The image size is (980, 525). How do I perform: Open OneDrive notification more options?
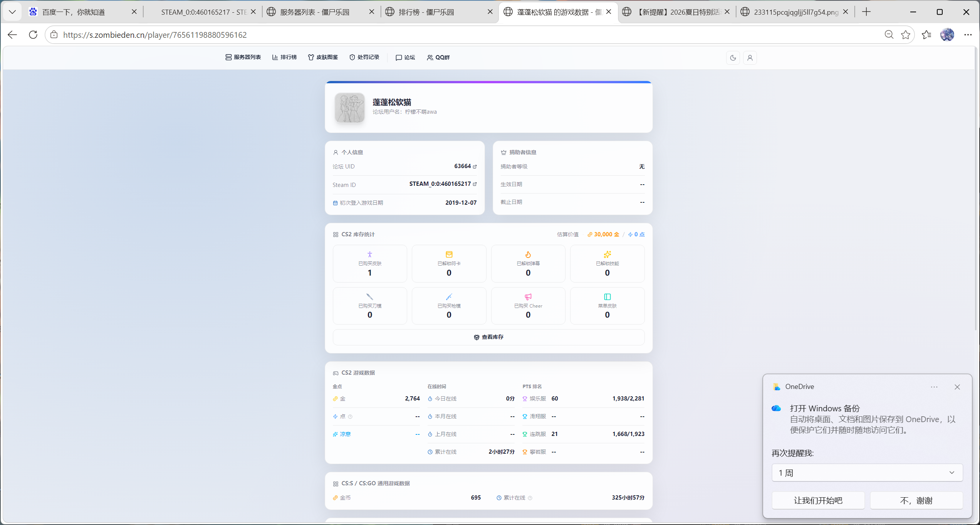point(934,387)
